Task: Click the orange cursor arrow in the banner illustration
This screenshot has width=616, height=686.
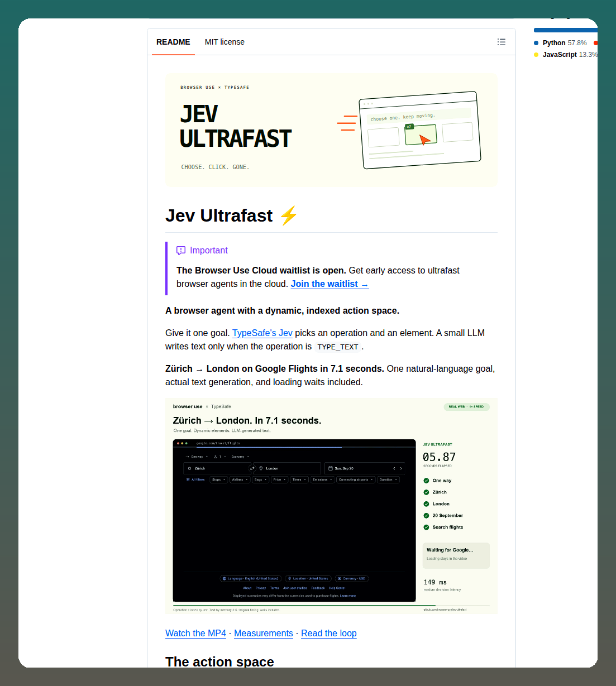Action: [x=425, y=139]
